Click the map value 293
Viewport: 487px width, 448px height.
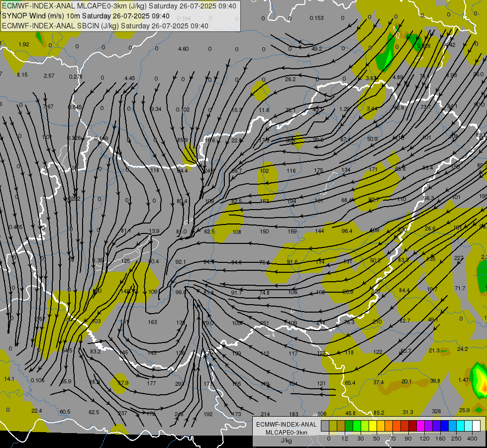(180, 384)
